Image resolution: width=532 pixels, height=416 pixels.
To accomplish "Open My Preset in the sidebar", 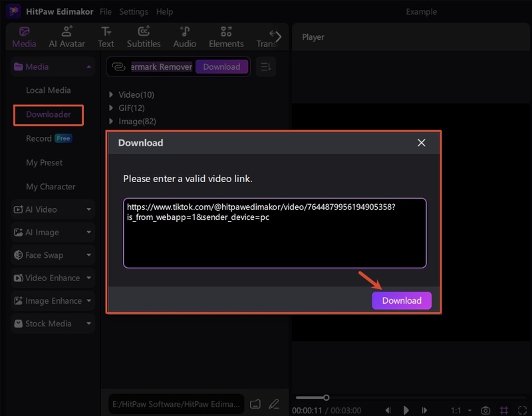I will click(x=44, y=162).
